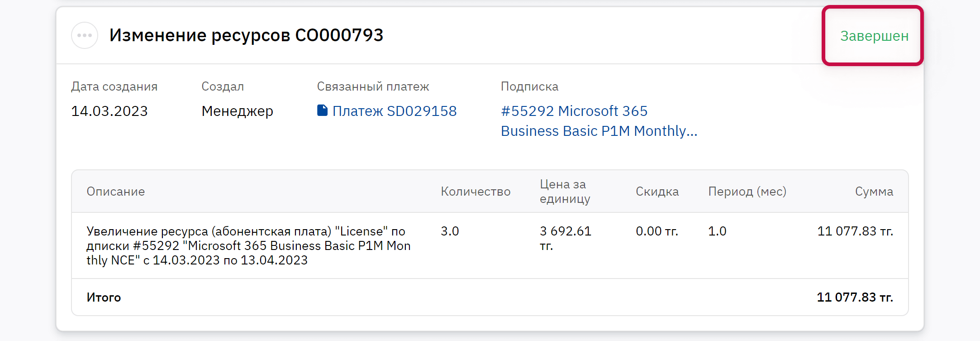Click the Сумма column header

coord(874,192)
